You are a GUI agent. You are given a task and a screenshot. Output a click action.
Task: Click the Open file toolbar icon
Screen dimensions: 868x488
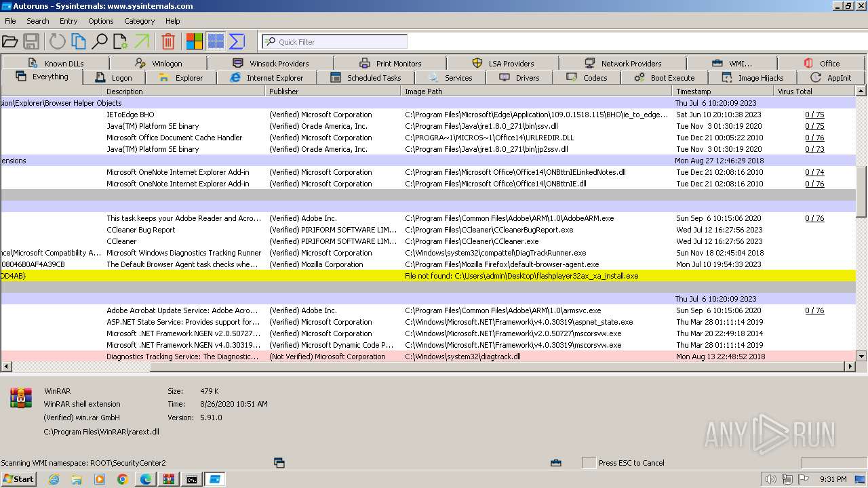pos(9,41)
